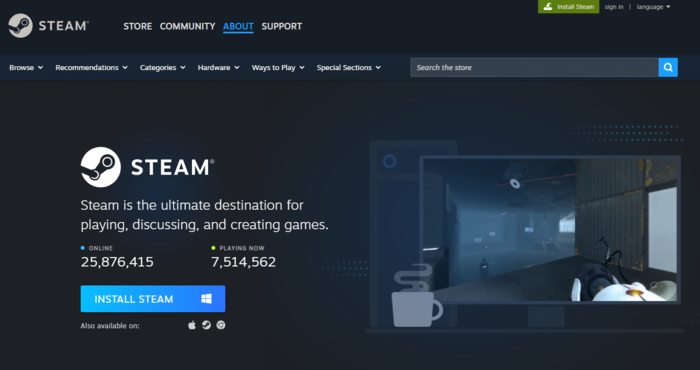This screenshot has width=700, height=370.
Task: Click the blue INSTALL STEAM button
Action: pos(153,299)
